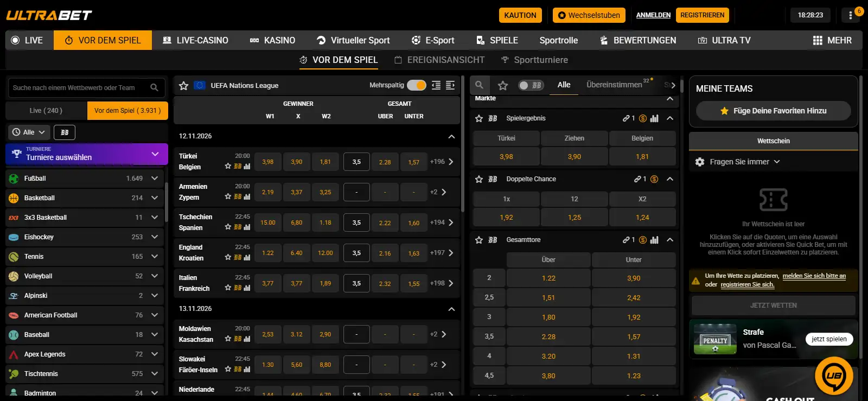
Task: Open the Alle time filter dropdown
Action: click(29, 132)
